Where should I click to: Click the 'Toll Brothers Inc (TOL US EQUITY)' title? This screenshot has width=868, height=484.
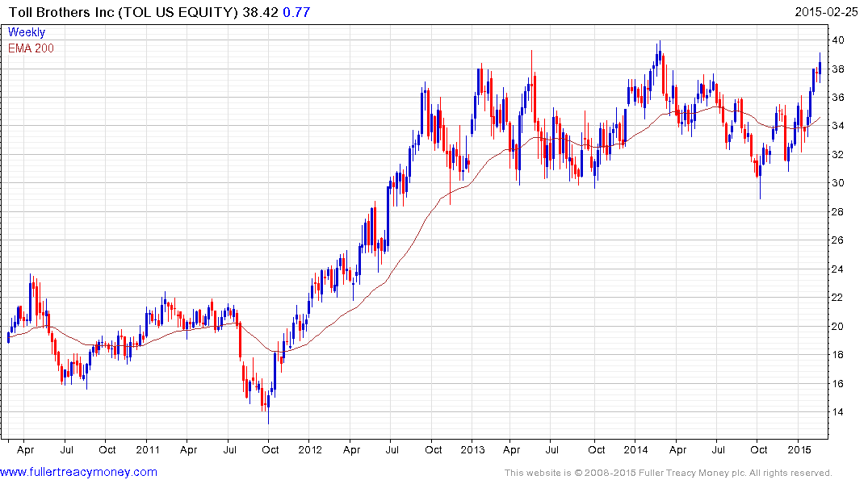124,12
